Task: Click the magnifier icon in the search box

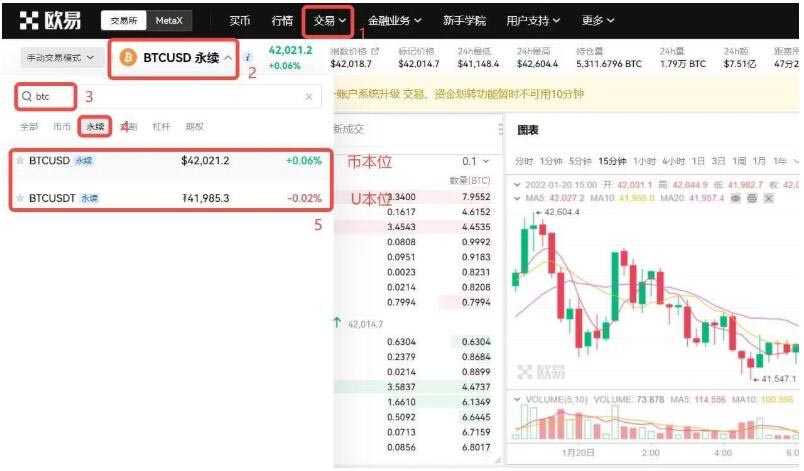Action: (x=27, y=96)
